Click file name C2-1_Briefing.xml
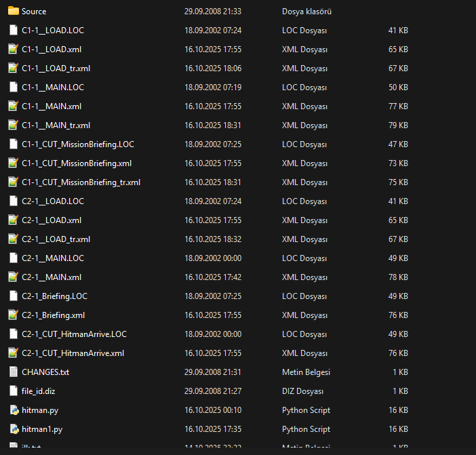 tap(53, 315)
